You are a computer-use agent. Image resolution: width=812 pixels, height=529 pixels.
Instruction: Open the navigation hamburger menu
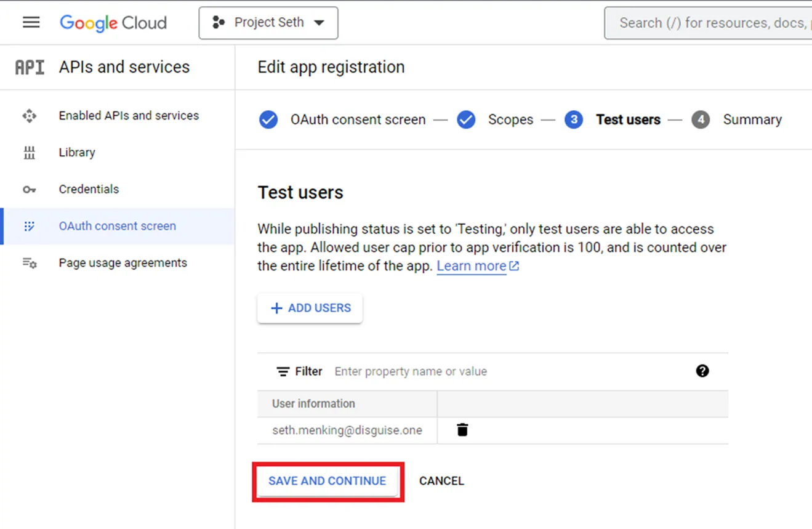[x=31, y=22]
